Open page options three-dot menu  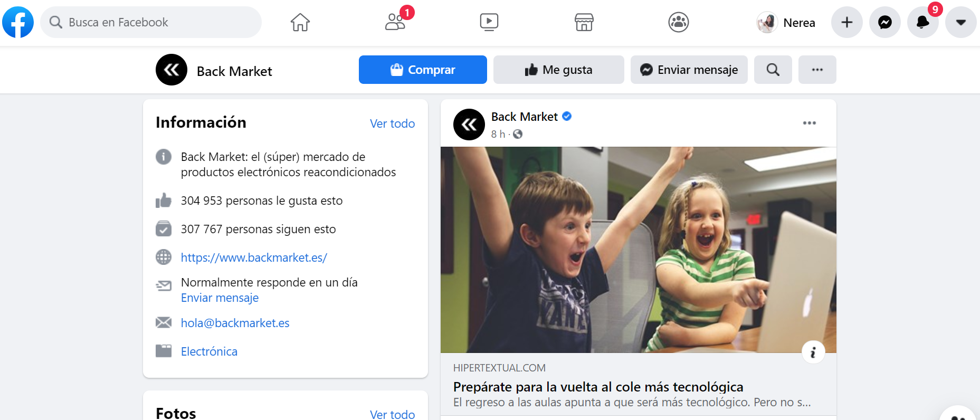[817, 70]
